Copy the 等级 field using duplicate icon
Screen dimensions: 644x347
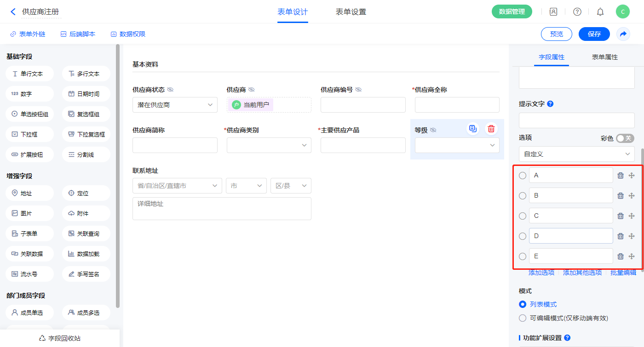pos(472,129)
